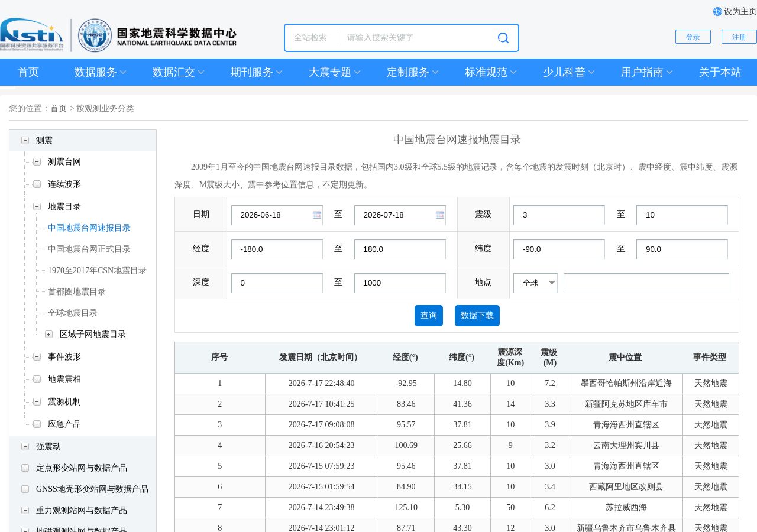
Task: Click the cell 墨西哥恰帕斯州沿岸近海
Action: 626,384
